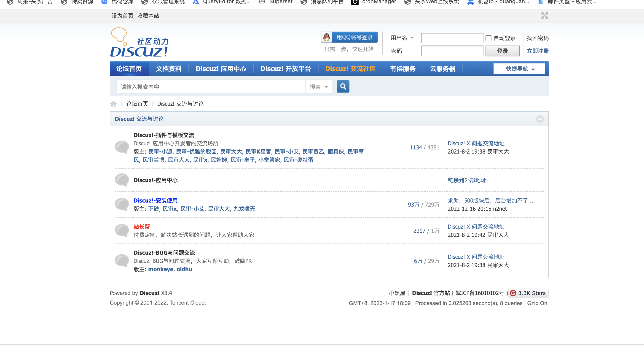Viewport: 644px width, 346px height.
Task: Click Discuz! 官方站 footer link
Action: [x=431, y=293]
